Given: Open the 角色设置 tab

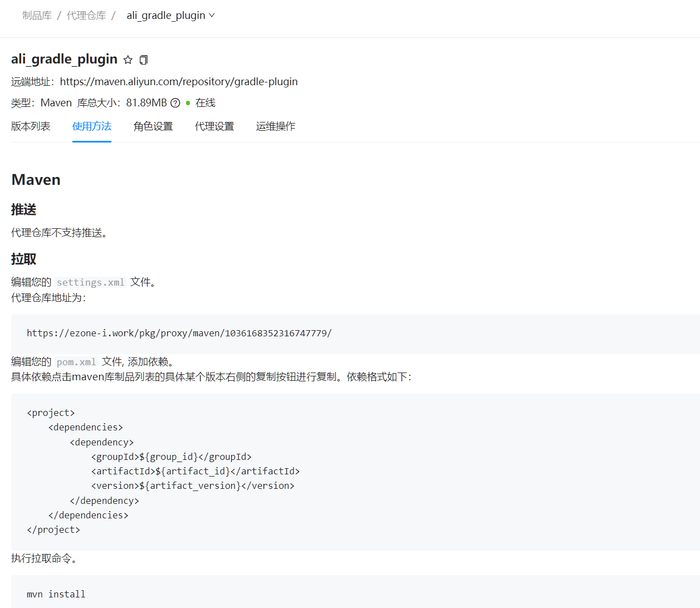Looking at the screenshot, I should pyautogui.click(x=153, y=126).
